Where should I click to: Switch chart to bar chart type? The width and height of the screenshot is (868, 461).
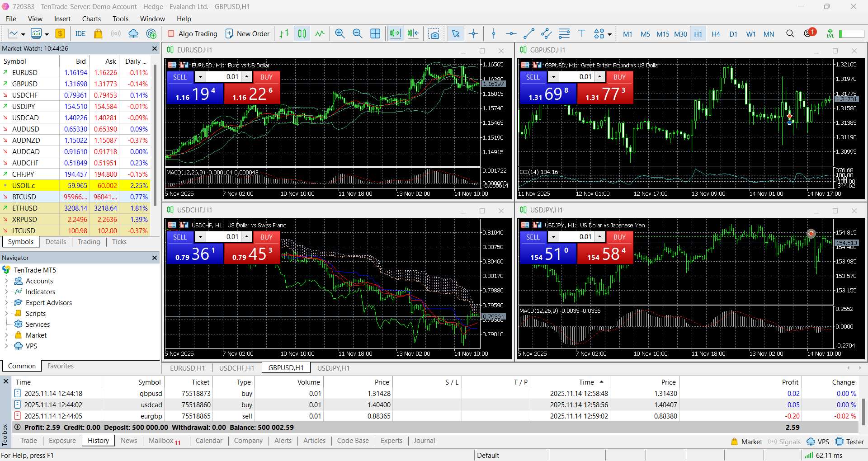284,34
